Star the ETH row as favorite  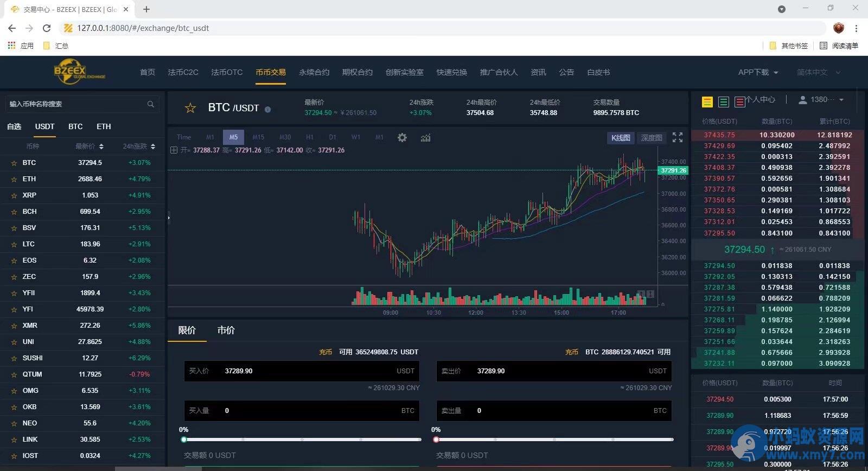tap(14, 179)
